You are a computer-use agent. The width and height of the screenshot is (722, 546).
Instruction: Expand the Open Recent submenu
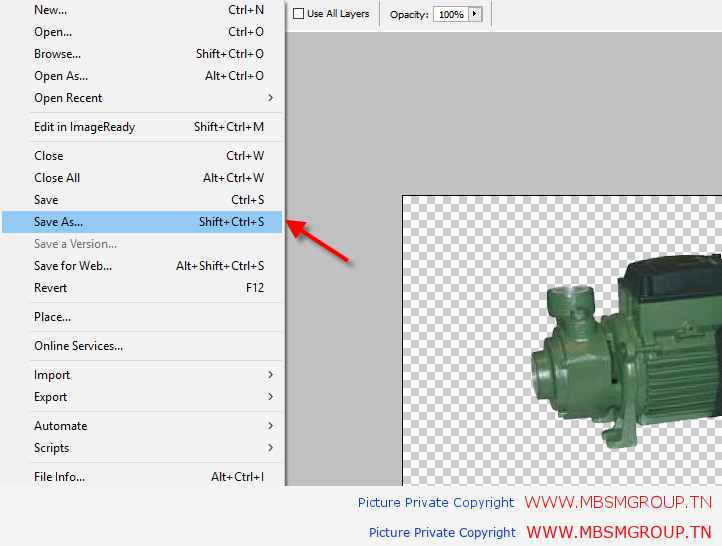(x=142, y=98)
